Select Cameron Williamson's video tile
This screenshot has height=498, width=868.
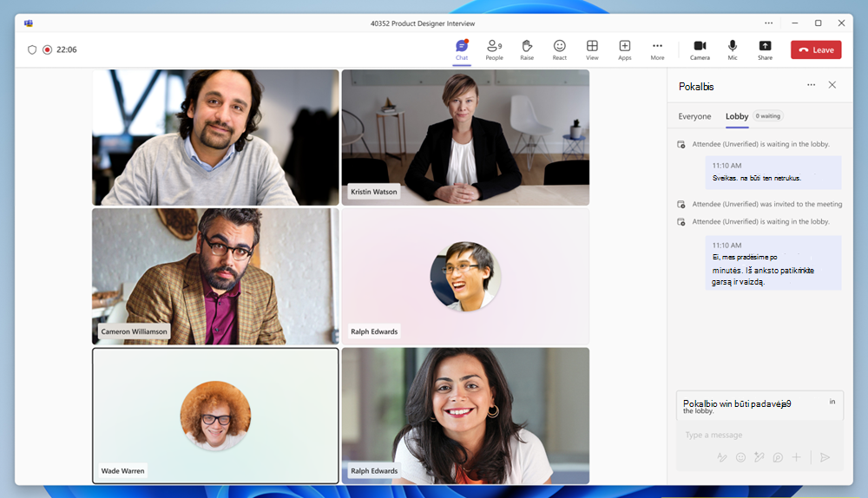[215, 276]
